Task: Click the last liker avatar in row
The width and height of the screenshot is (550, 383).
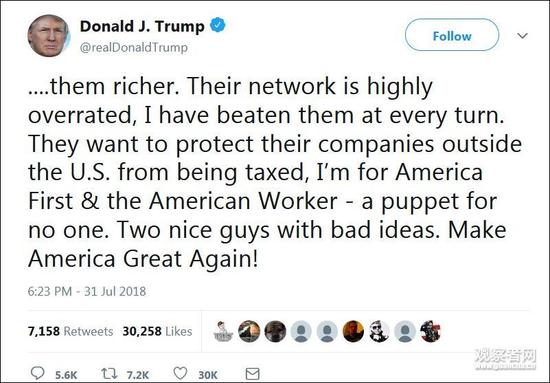Action: click(431, 331)
